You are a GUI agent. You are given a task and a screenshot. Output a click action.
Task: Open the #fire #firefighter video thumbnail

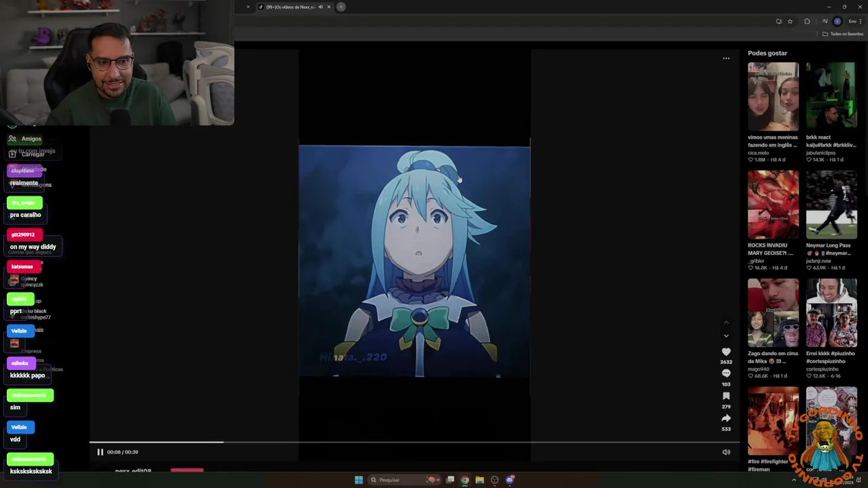(x=773, y=421)
